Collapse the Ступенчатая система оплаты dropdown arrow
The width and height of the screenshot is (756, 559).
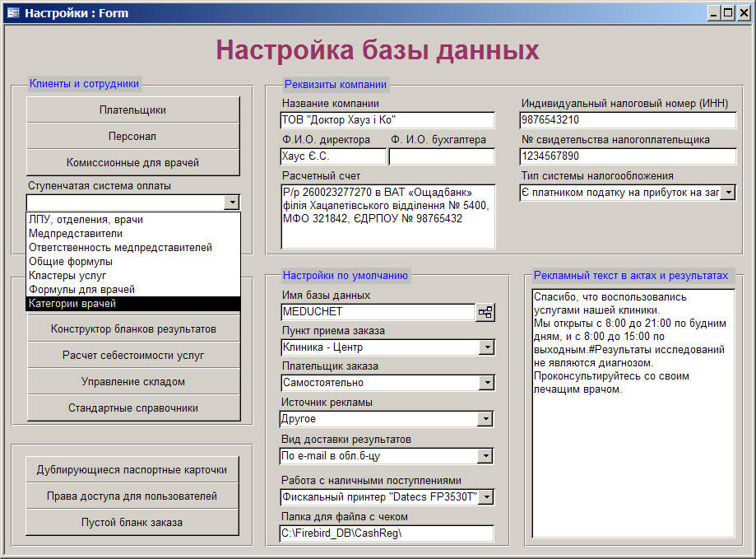point(232,202)
